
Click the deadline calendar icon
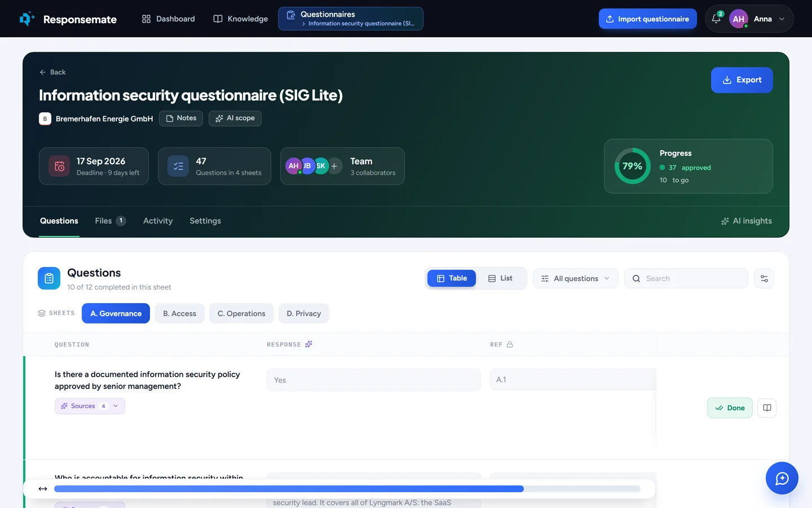tap(59, 166)
